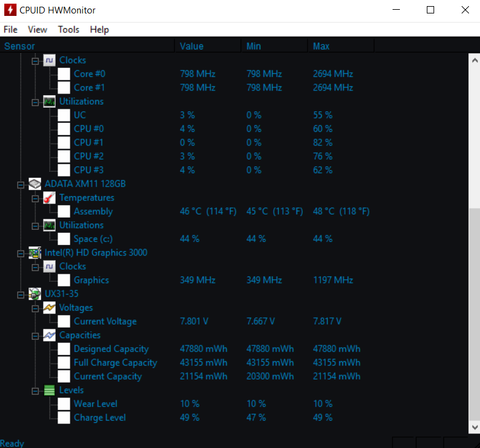The width and height of the screenshot is (480, 448).
Task: Collapse the Voltages node
Action: pos(35,309)
